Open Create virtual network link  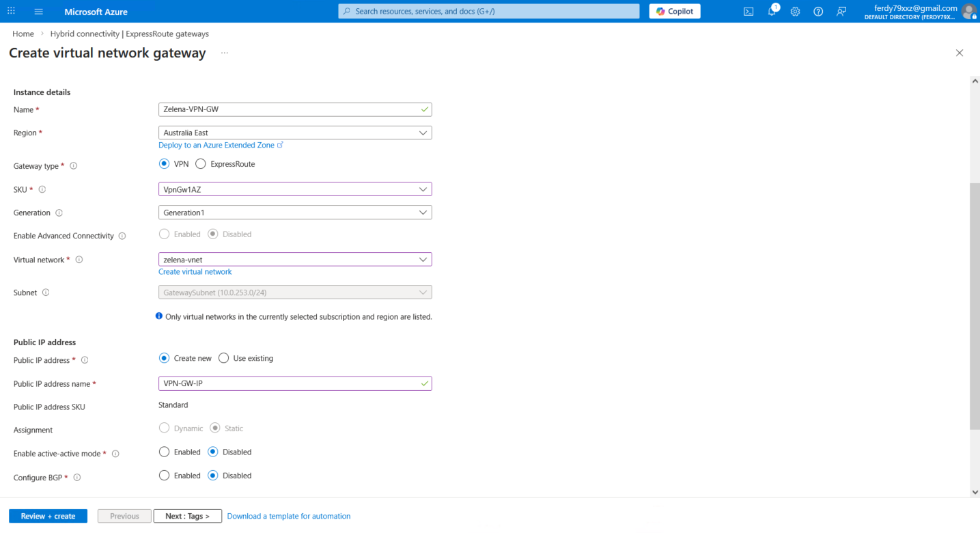pos(195,272)
